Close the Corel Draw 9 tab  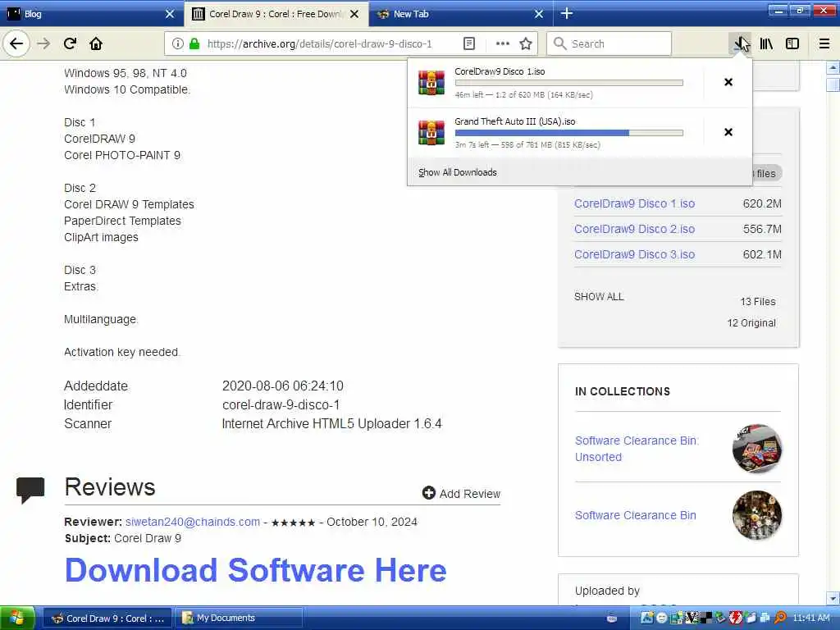pos(354,14)
